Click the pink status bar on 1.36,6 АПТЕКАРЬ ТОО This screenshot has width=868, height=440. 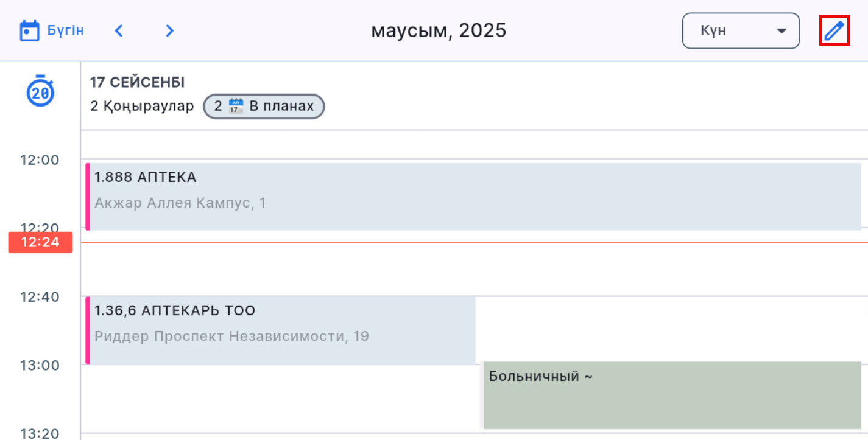[88, 330]
